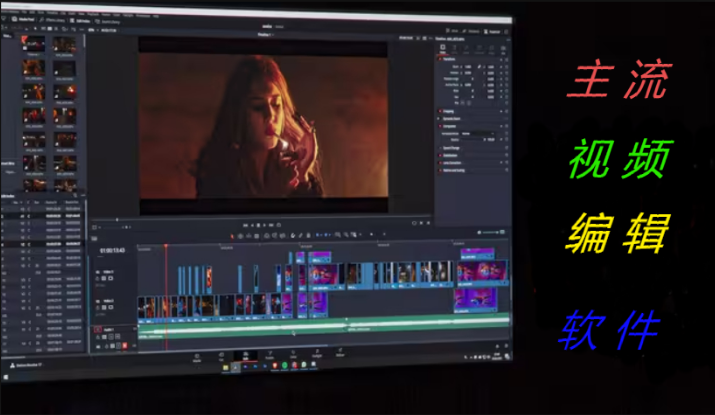Toggle the Inspector panel button
This screenshot has width=715, height=415.
(492, 31)
